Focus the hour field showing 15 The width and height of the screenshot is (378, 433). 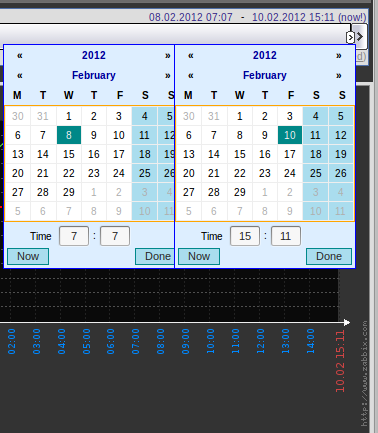pos(245,236)
